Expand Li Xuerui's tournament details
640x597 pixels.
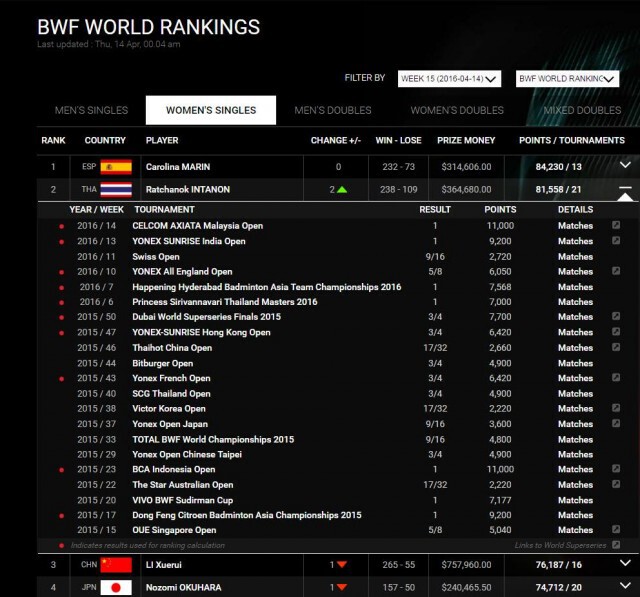[x=625, y=563]
